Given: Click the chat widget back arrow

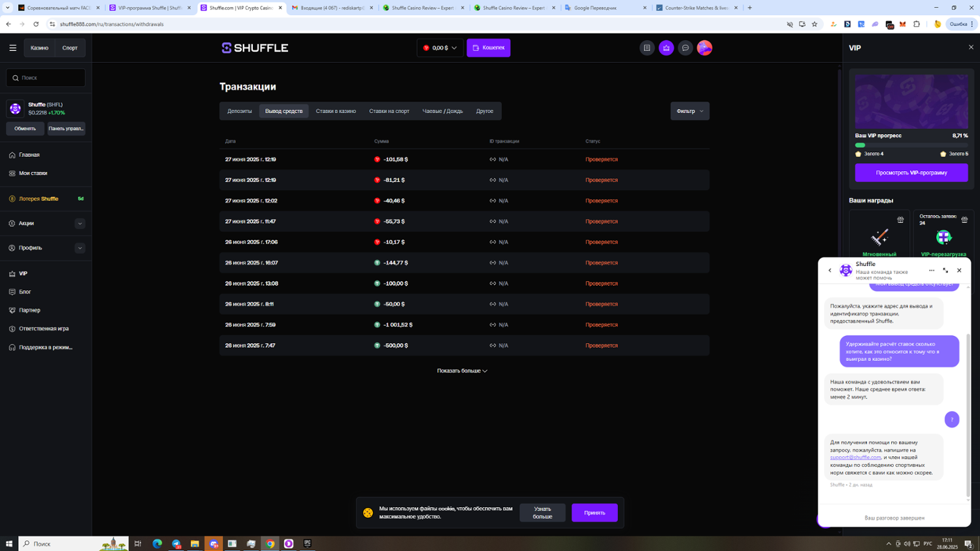Looking at the screenshot, I should pos(830,271).
